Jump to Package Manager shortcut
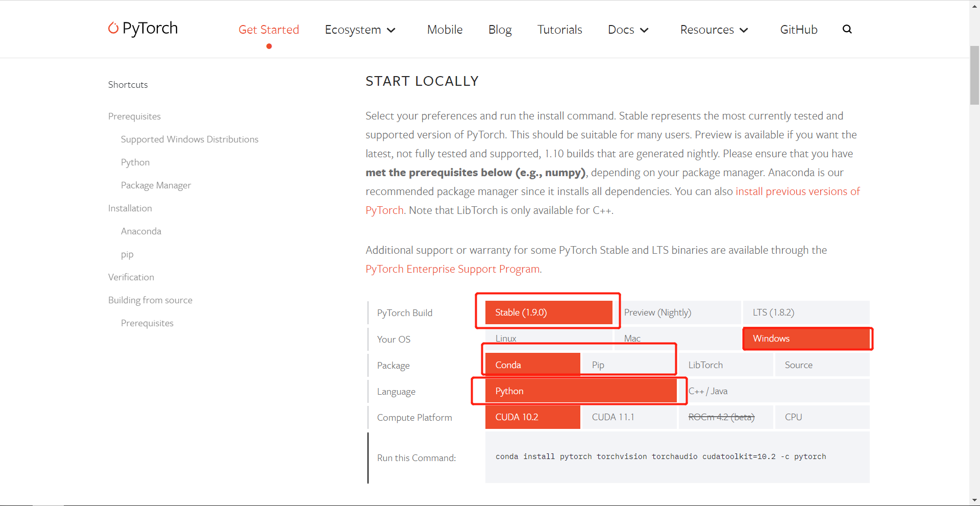This screenshot has height=506, width=980. [x=156, y=185]
